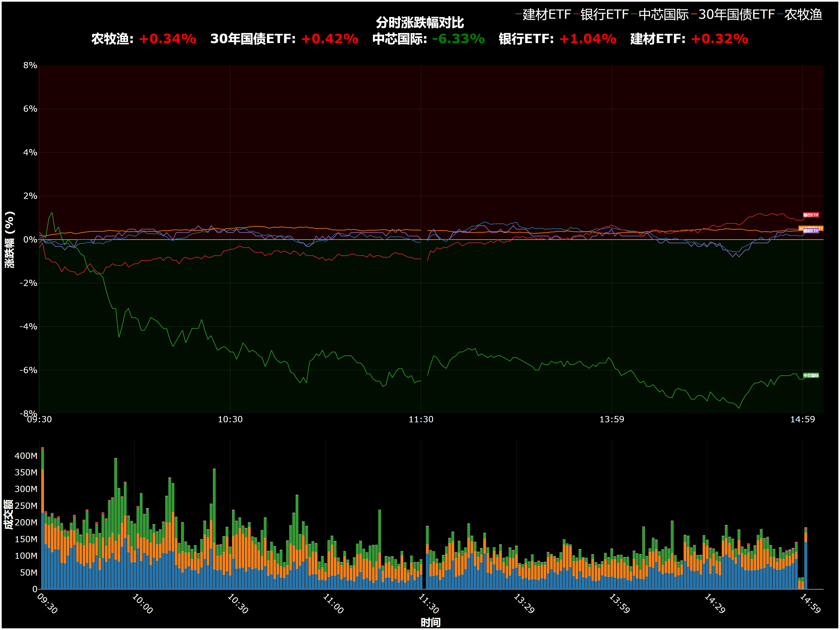Click green 中芯国际 end-of-line tag

coord(811,375)
